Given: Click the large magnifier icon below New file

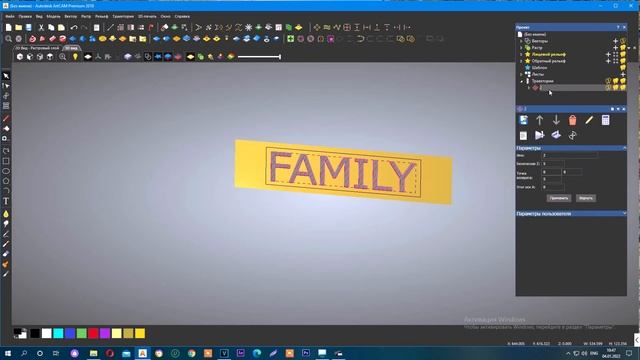Looking at the screenshot, I should pos(9,39).
